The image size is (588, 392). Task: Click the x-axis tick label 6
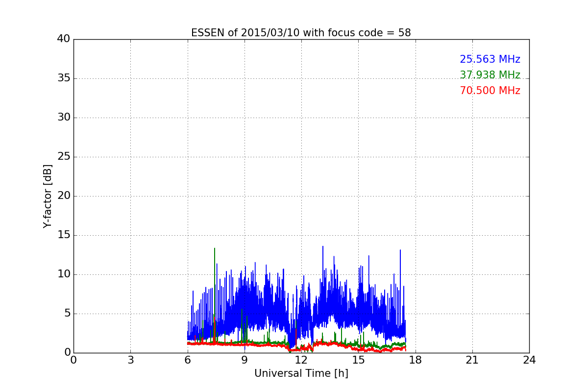[x=187, y=360]
